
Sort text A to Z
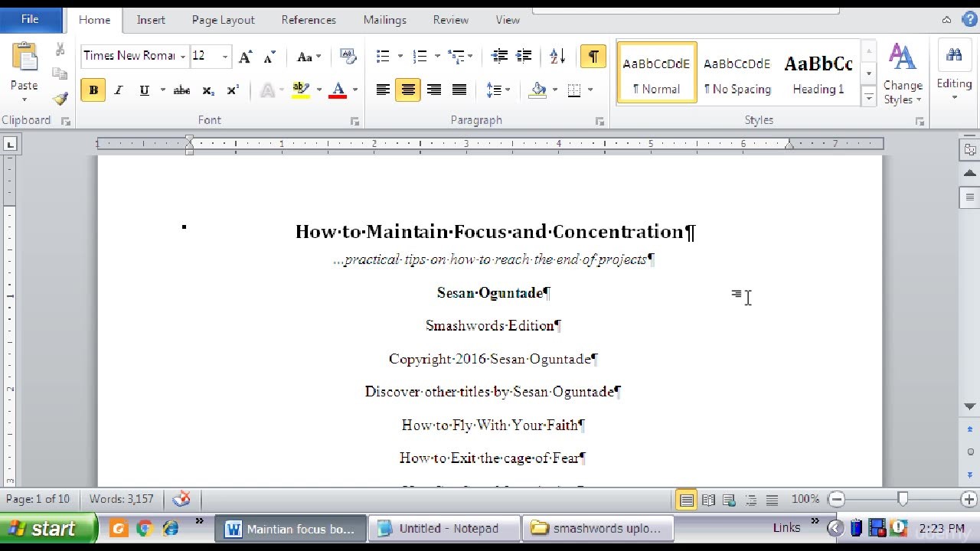click(557, 56)
